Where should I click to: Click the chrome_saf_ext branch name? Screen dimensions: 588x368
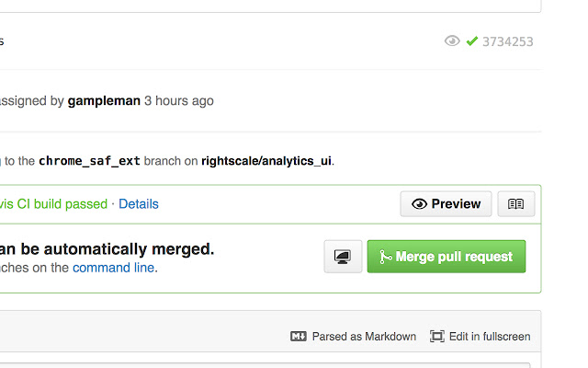click(x=89, y=161)
